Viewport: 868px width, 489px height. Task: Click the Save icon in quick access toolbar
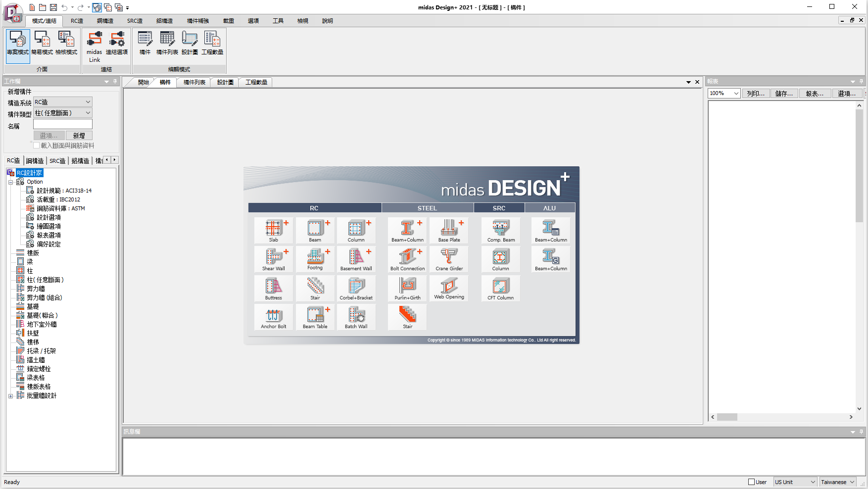(x=53, y=7)
